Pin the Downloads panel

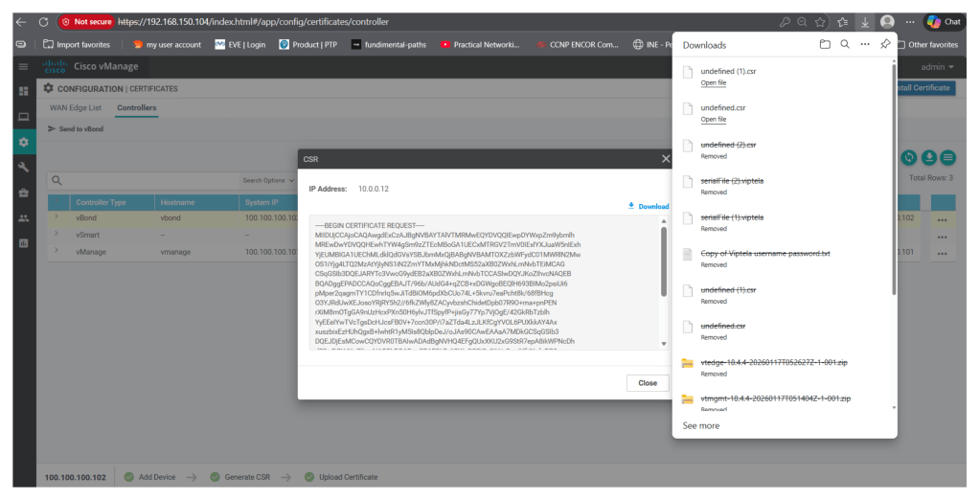885,45
